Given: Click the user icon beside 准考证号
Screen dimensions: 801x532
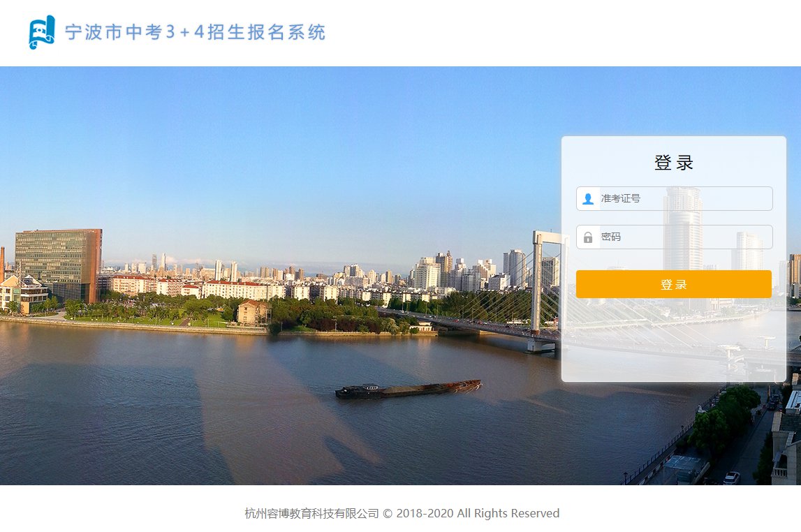Looking at the screenshot, I should 588,198.
